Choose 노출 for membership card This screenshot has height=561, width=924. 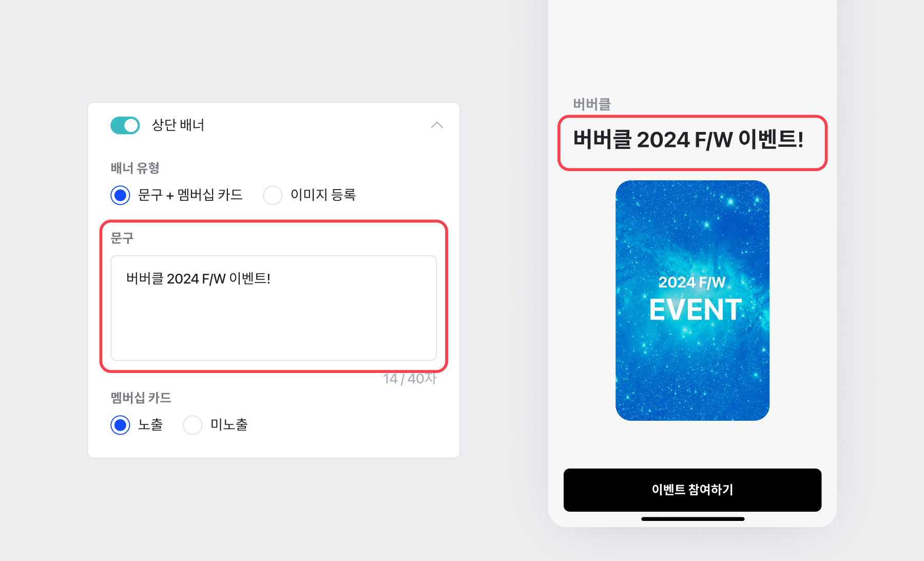click(120, 425)
